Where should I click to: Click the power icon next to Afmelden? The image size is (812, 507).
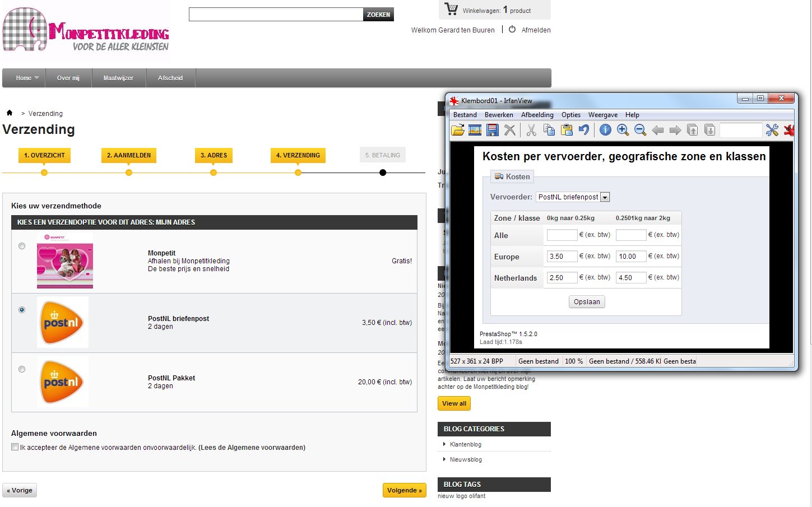coord(512,29)
